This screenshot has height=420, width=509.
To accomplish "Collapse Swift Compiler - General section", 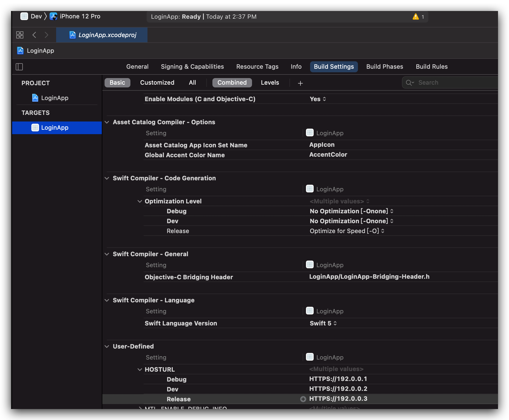I will pos(107,254).
